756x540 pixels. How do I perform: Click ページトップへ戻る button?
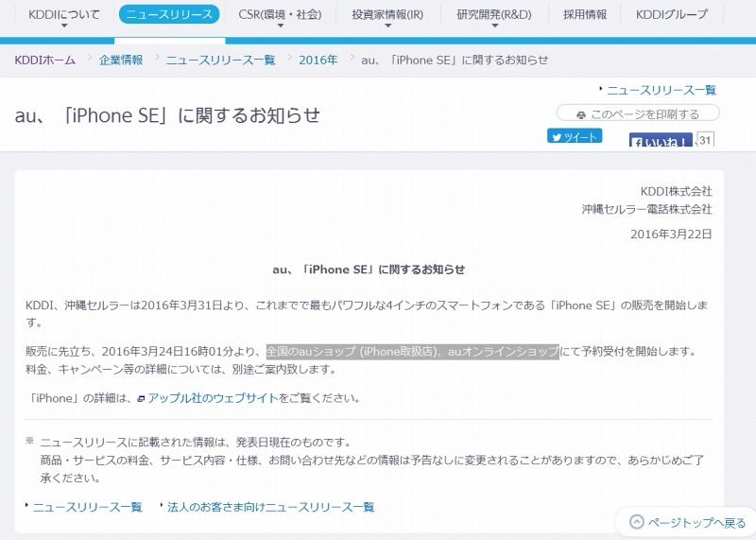click(686, 522)
